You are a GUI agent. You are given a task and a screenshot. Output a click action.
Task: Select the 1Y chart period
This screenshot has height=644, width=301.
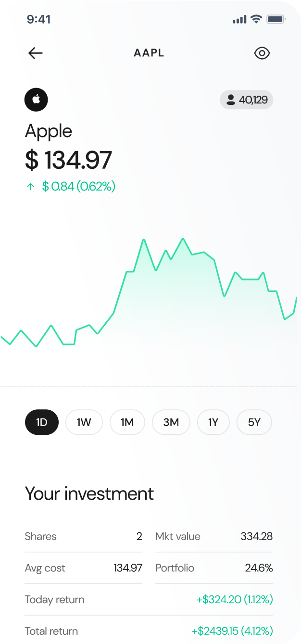[x=213, y=422]
